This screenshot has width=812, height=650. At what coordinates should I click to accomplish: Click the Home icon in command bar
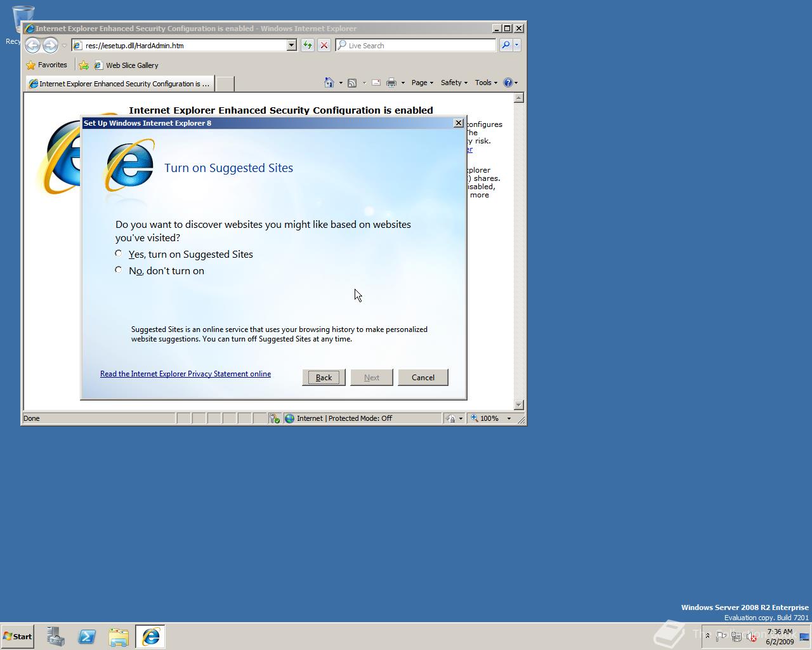[329, 83]
